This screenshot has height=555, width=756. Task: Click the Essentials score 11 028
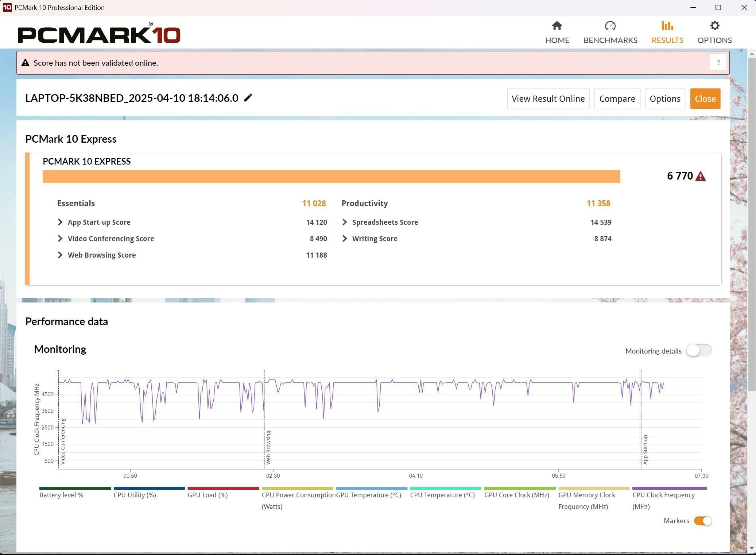tap(314, 203)
